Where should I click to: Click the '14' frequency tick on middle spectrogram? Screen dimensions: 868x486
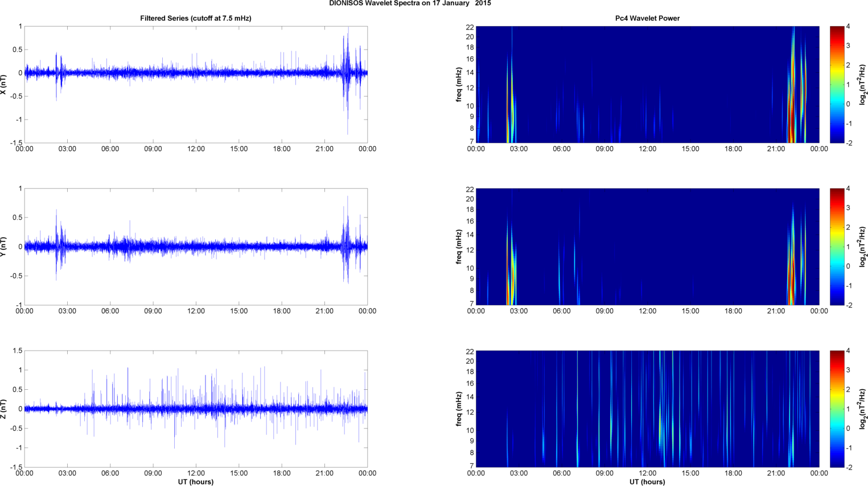pos(470,235)
